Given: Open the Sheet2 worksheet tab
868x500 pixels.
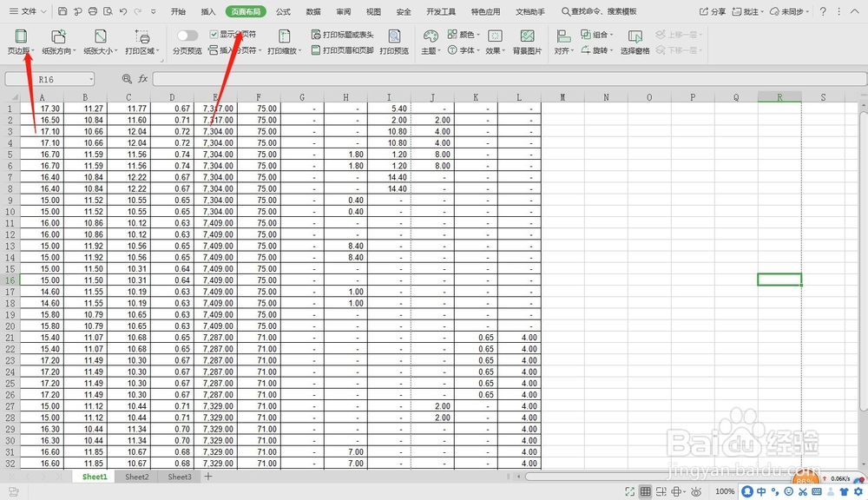Looking at the screenshot, I should (137, 477).
